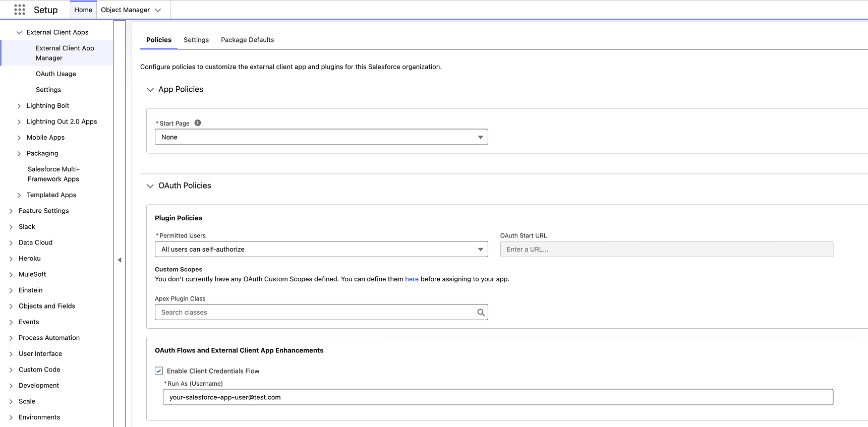Expand the Slack setup node
The image size is (868, 427).
[11, 227]
